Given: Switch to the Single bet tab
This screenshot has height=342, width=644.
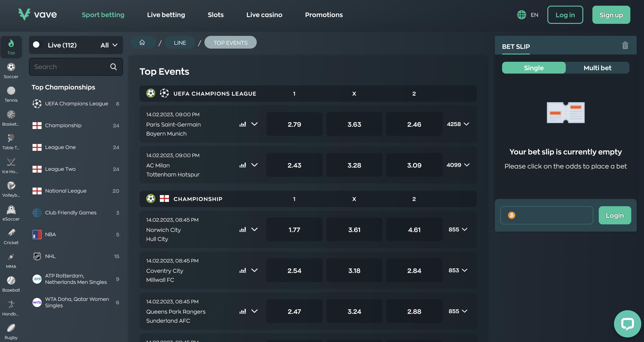Looking at the screenshot, I should coord(534,68).
